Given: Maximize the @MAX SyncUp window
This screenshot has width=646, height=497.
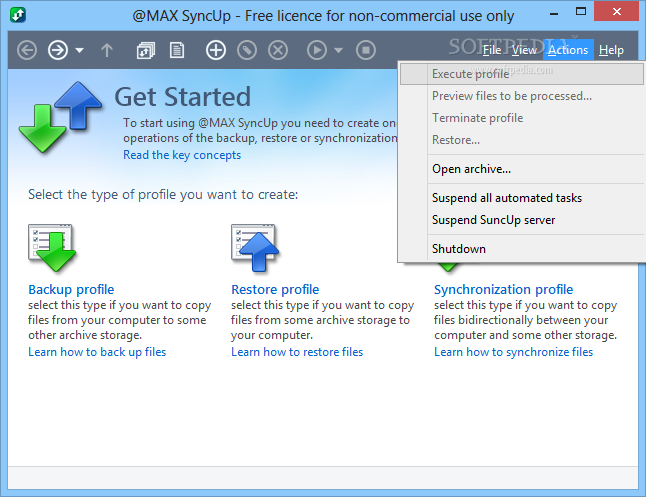Looking at the screenshot, I should 581,12.
